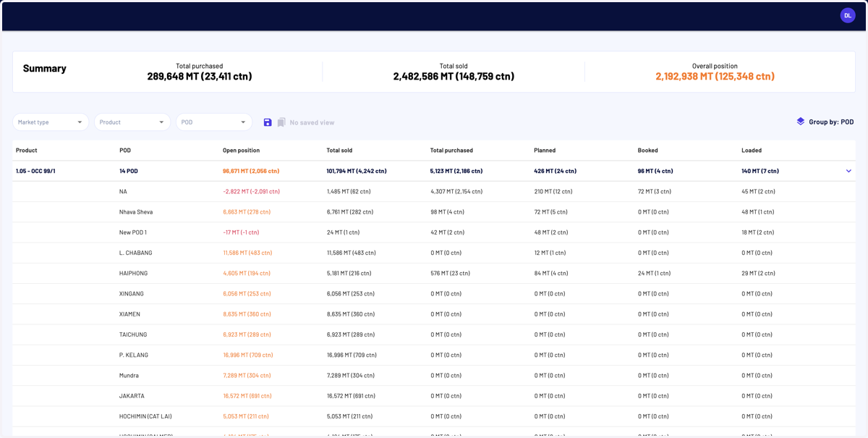
Task: Click the save view floppy disk icon
Action: pos(268,122)
